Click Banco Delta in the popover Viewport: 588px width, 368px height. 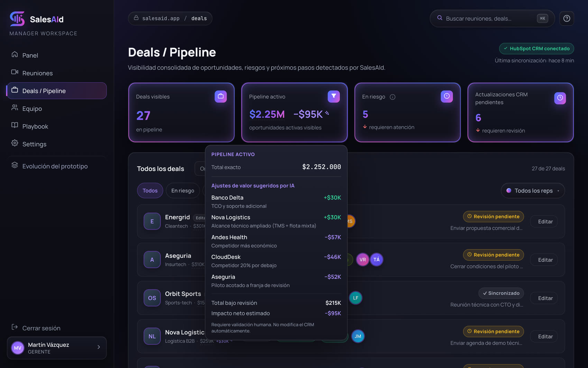tap(227, 198)
